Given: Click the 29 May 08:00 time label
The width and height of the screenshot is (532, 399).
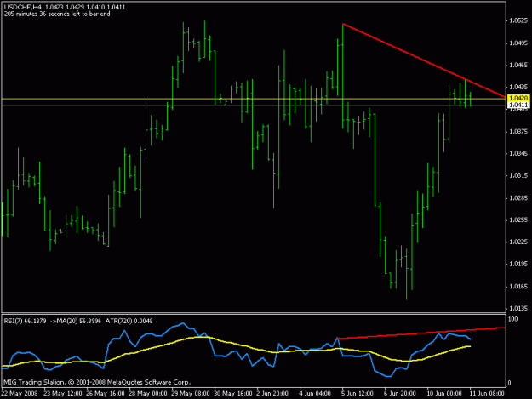Looking at the screenshot, I should click(191, 393).
